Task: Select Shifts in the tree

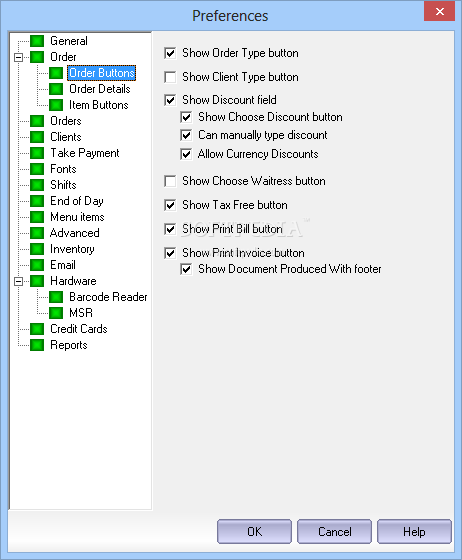Action: pyautogui.click(x=63, y=185)
